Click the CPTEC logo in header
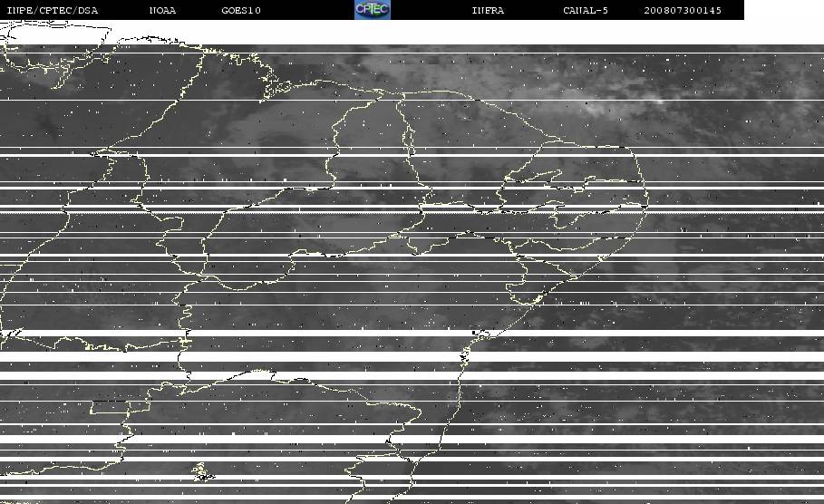The width and height of the screenshot is (824, 504). pyautogui.click(x=373, y=9)
